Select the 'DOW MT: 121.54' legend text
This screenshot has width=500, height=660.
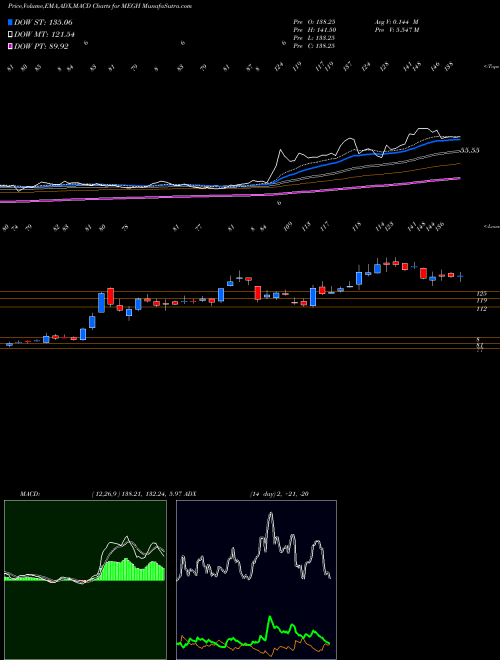click(44, 35)
